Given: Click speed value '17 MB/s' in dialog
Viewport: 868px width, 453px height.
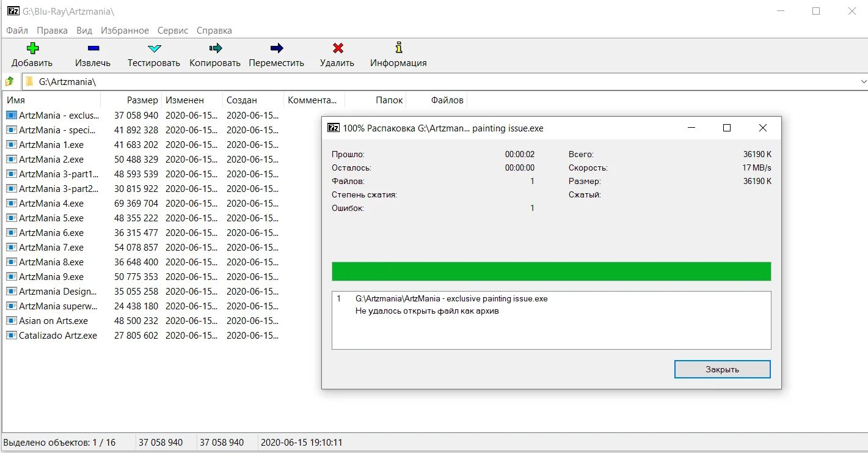Looking at the screenshot, I should [757, 168].
